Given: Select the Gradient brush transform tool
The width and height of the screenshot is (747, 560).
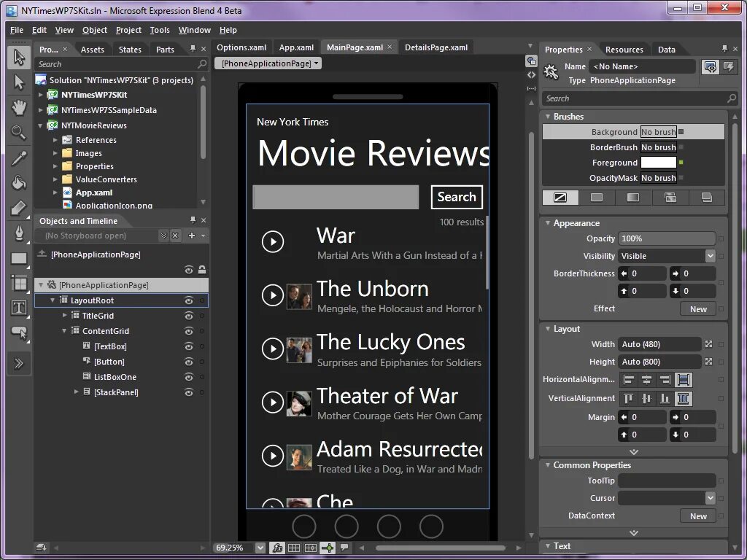Looking at the screenshot, I should [x=18, y=208].
